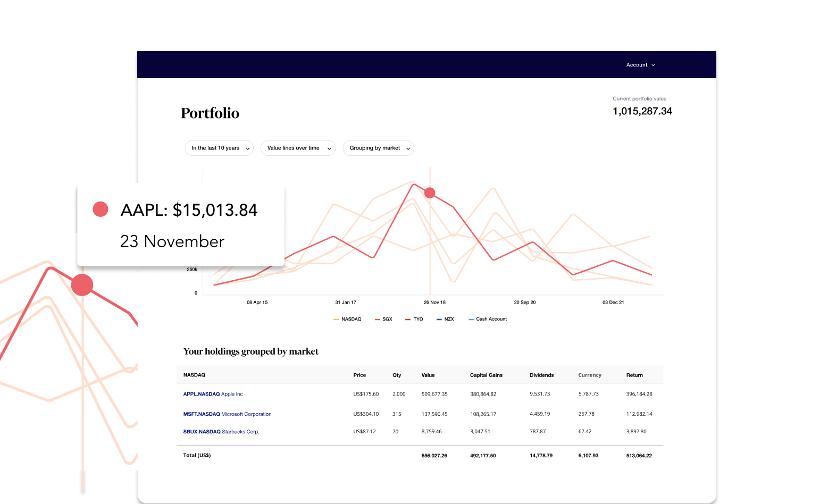
Task: Click the 31 Jan 17 axis label
Action: (x=346, y=303)
